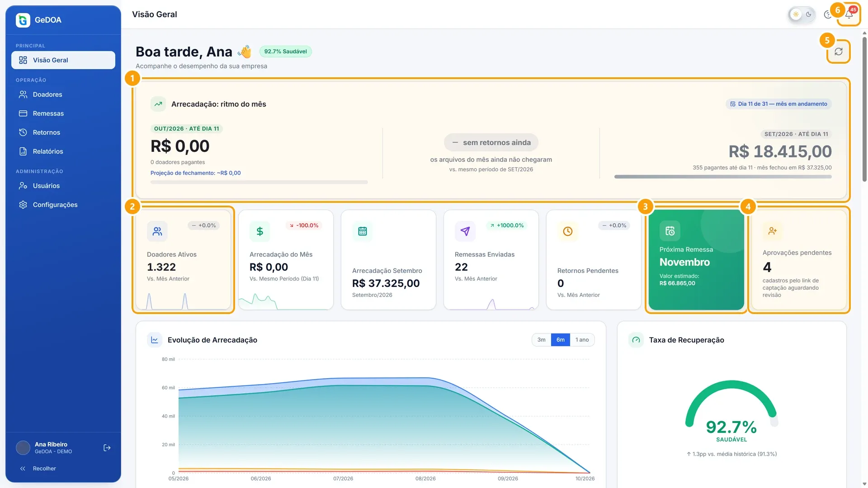Click the page vertical scrollbar thumb
This screenshot has height=488, width=868.
(864, 108)
